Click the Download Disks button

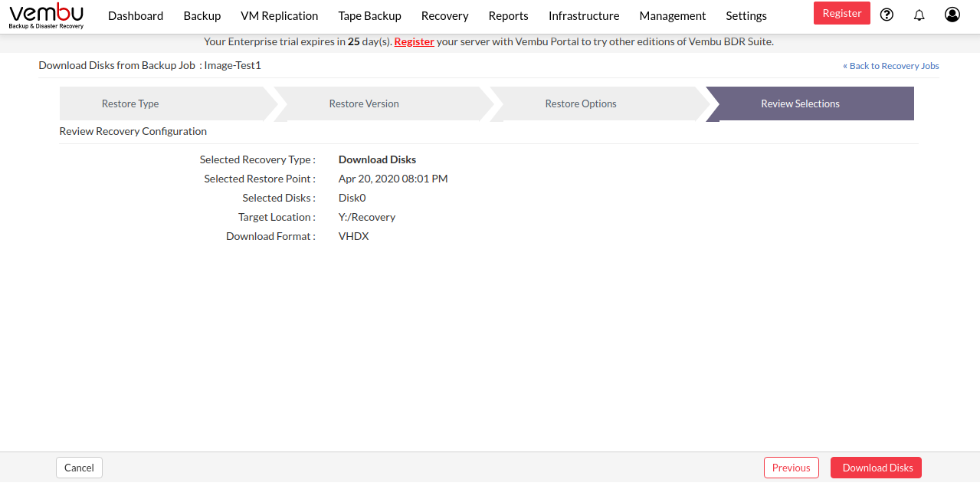coord(877,468)
